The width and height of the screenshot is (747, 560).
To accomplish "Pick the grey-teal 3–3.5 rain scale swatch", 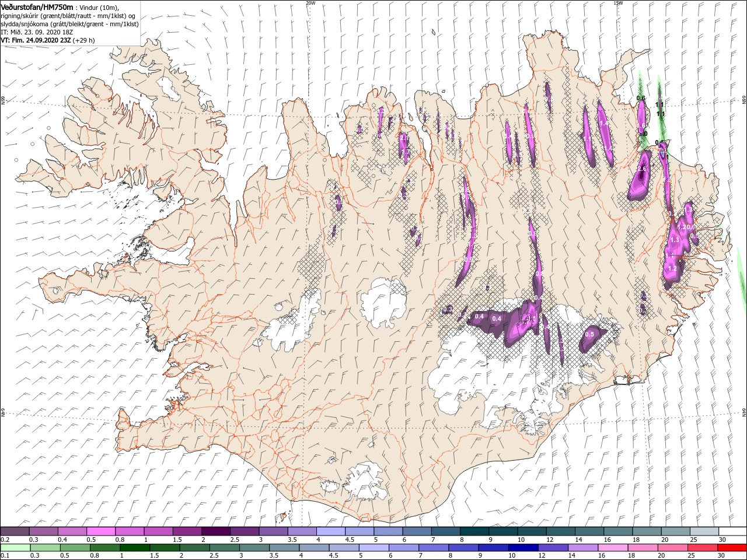I will (254, 548).
